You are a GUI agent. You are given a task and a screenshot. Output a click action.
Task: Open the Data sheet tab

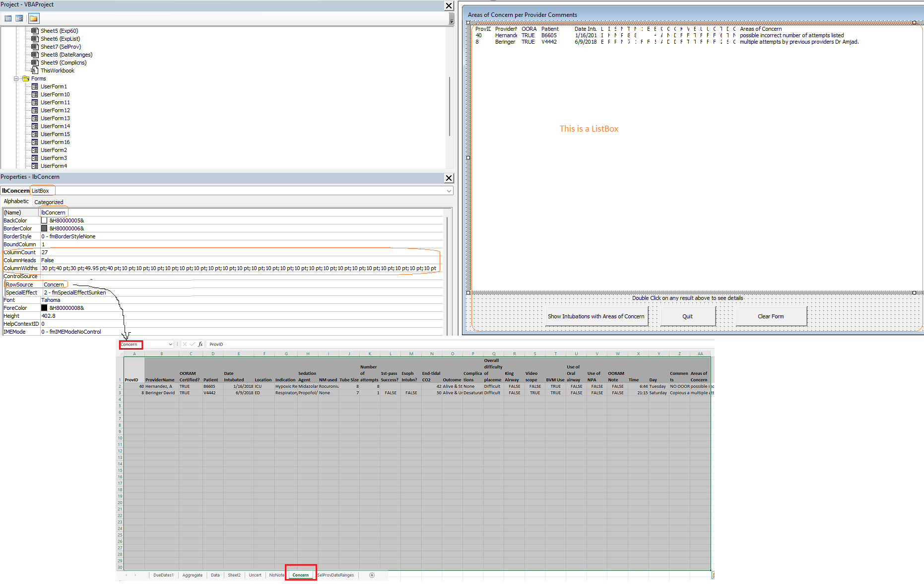[x=215, y=575]
